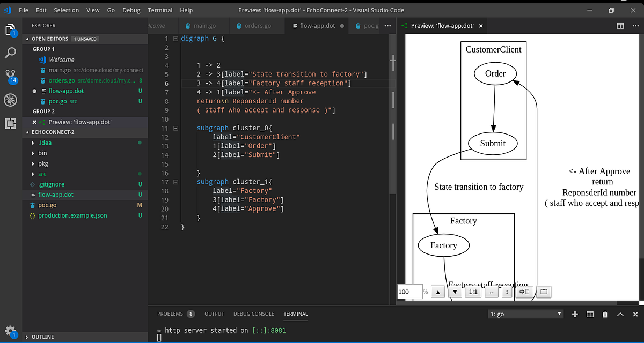The width and height of the screenshot is (644, 343).
Task: Fit preview to width with the horizontal arrows button
Action: coord(491,292)
